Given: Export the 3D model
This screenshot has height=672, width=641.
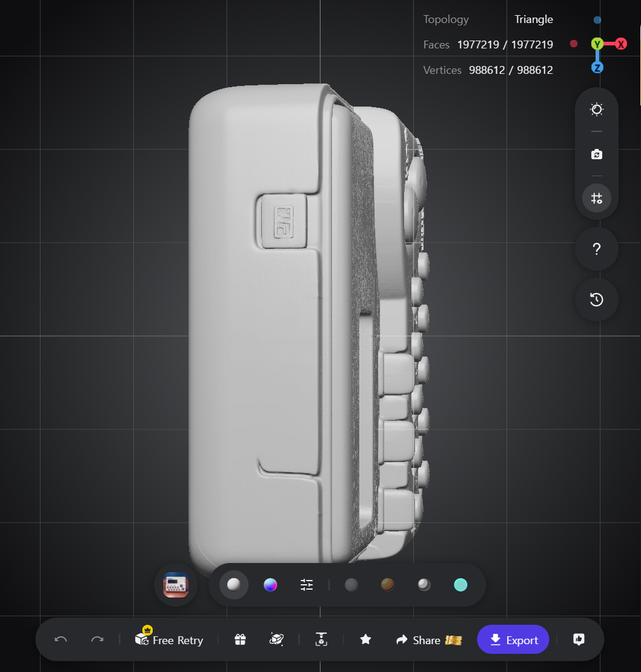Looking at the screenshot, I should pyautogui.click(x=513, y=639).
